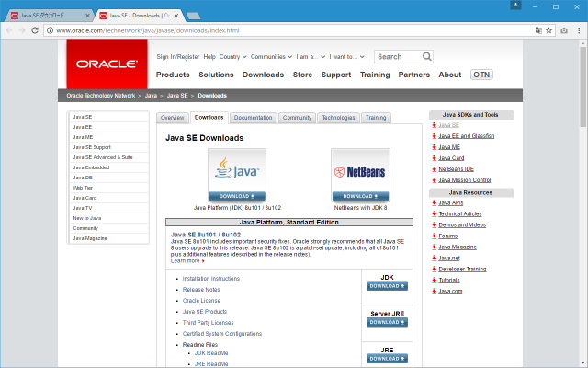Open the Installation Instructions link

coord(211,278)
